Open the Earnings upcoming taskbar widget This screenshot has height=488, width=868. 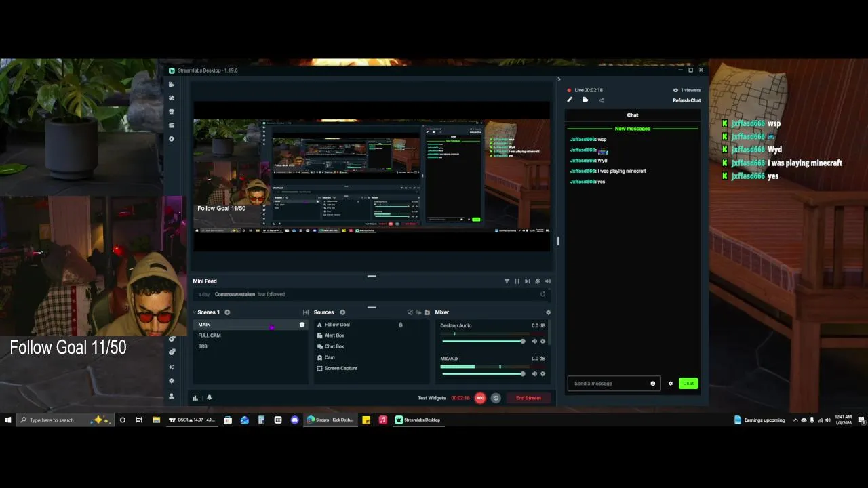pyautogui.click(x=760, y=420)
